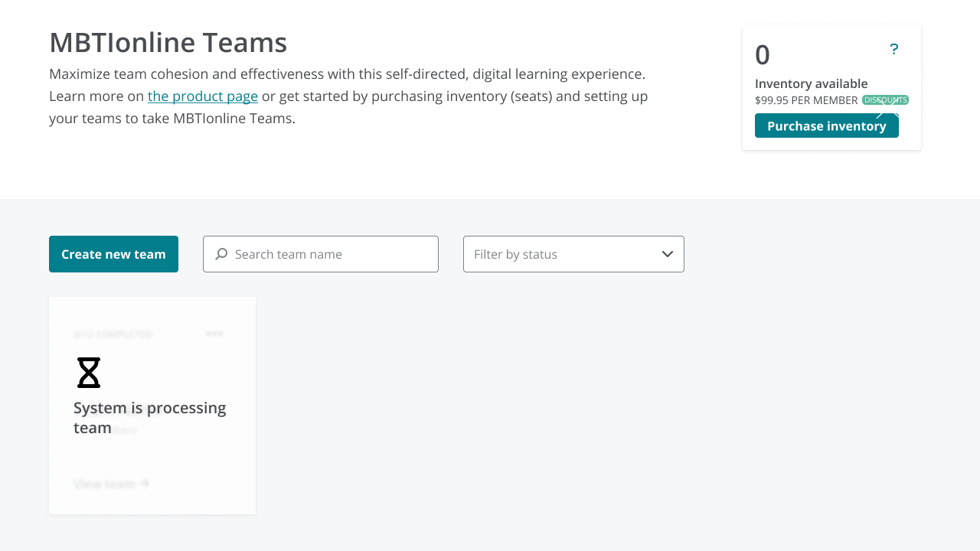Click the Search team name field
The height and width of the screenshot is (551, 980).
pyautogui.click(x=321, y=254)
